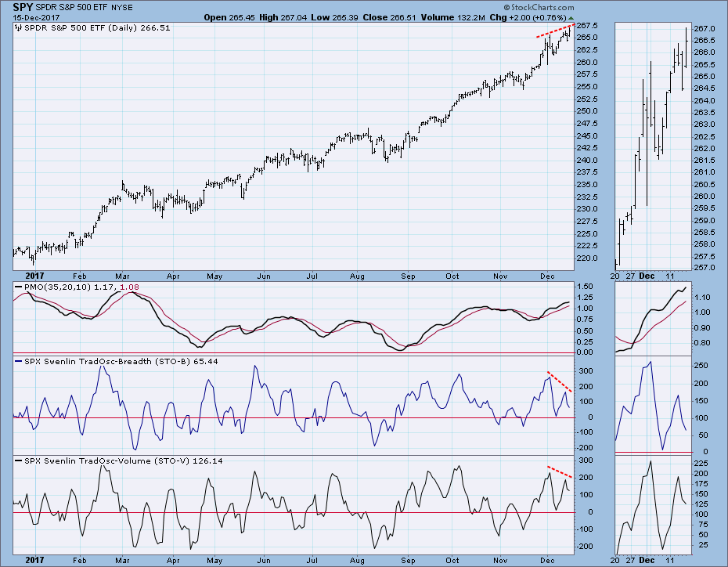The width and height of the screenshot is (728, 567).
Task: Click '11' date label under zoomed price panel
Action: point(670,276)
